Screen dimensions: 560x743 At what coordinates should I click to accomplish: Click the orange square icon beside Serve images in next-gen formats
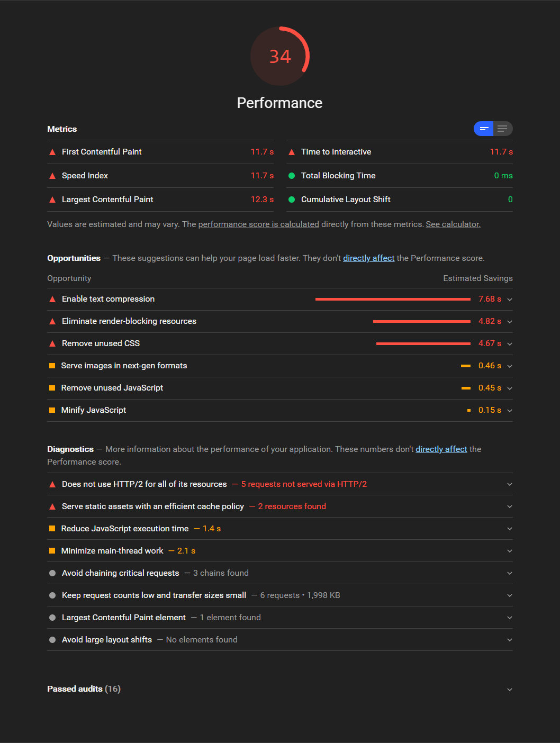(52, 366)
